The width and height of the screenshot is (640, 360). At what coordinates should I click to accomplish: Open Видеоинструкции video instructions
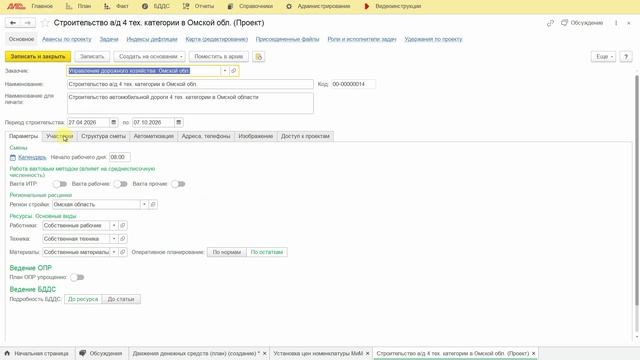pos(392,6)
